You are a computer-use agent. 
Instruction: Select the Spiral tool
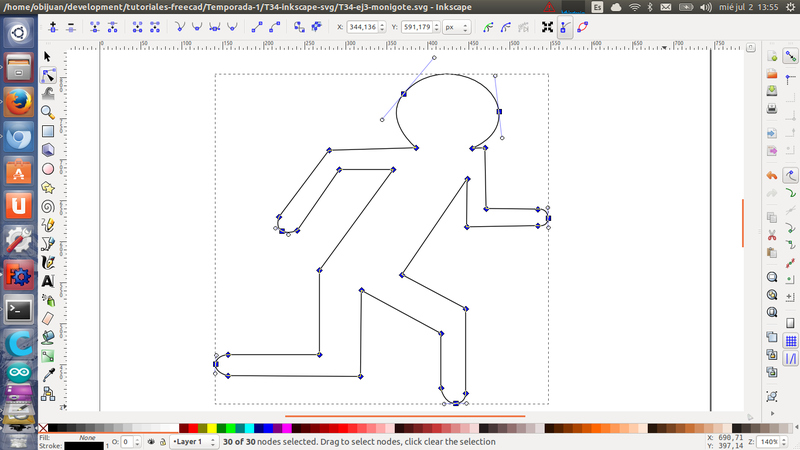point(48,206)
